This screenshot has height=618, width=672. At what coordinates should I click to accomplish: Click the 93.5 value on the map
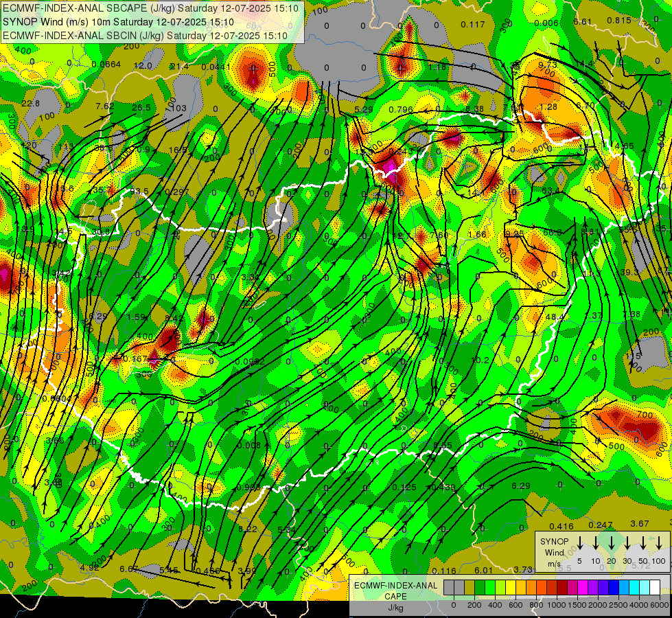point(139,192)
